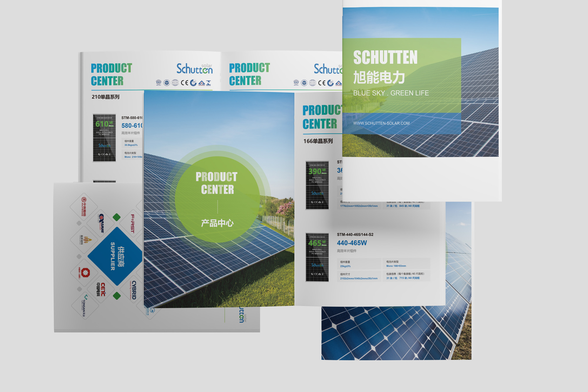
Task: Click the 旭能电力 company name
Action: tap(379, 77)
